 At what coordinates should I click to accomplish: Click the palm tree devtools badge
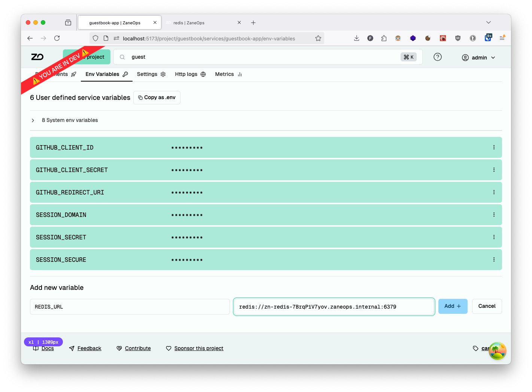point(498,351)
